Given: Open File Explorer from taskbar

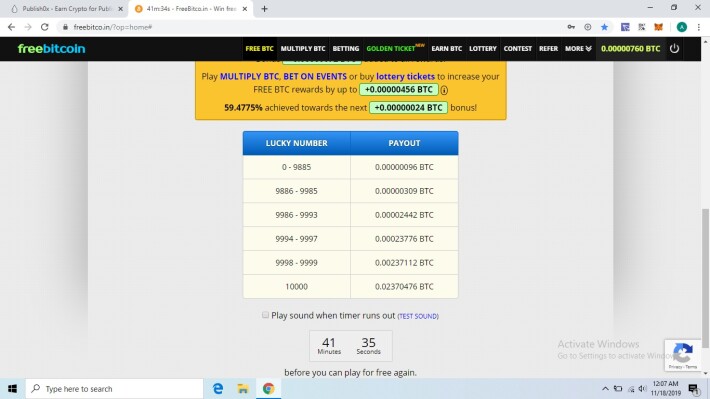Looking at the screenshot, I should coord(243,389).
